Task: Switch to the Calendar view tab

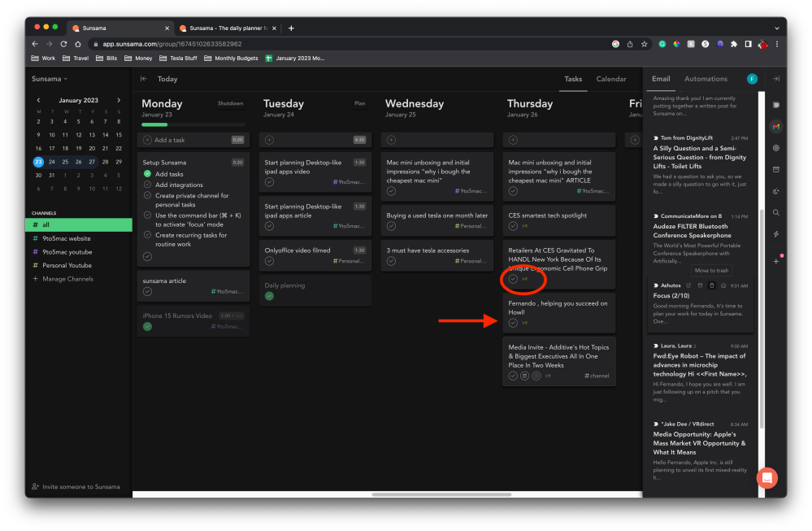Action: (x=611, y=79)
